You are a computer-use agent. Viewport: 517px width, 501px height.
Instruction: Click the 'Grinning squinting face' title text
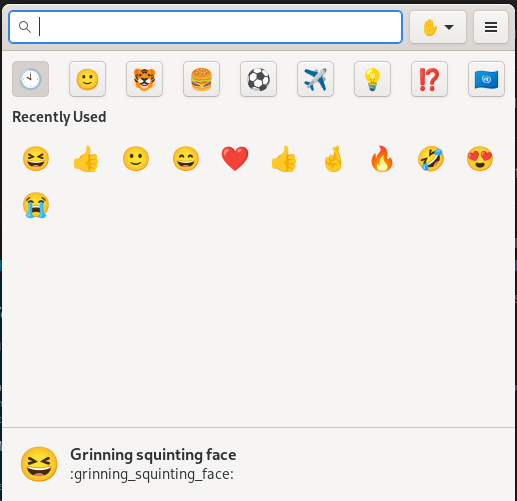point(153,455)
